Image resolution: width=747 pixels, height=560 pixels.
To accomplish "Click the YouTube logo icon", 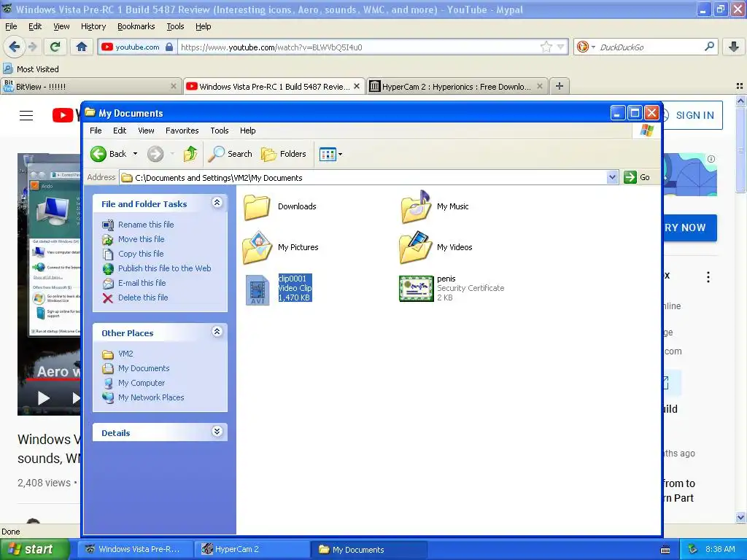I will coord(63,115).
